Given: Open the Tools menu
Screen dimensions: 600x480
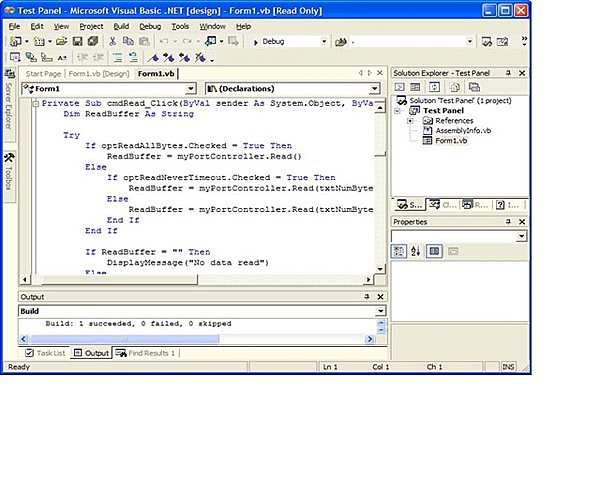Looking at the screenshot, I should [180, 26].
